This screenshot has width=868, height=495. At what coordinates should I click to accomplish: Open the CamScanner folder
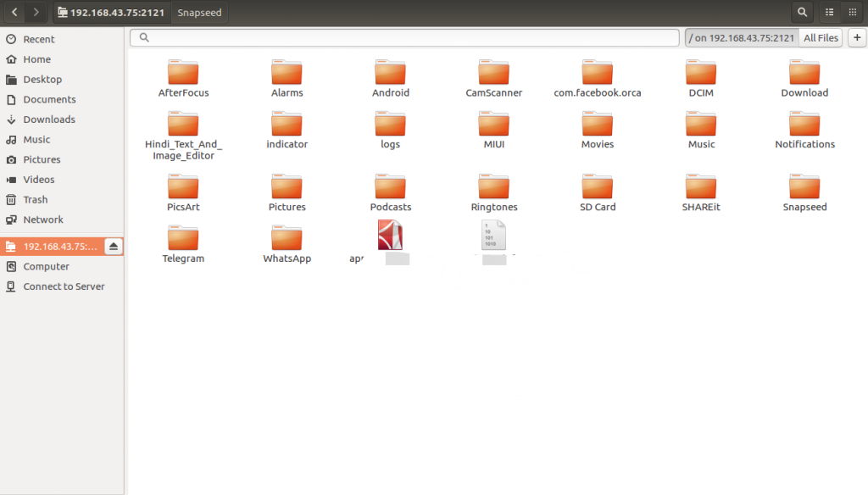[x=494, y=79]
